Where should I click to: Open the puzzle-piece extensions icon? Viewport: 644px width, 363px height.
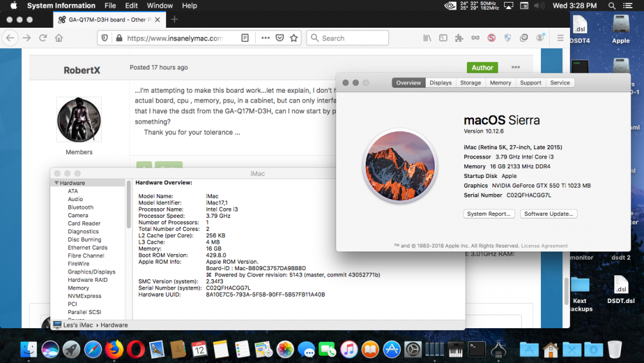pyautogui.click(x=459, y=38)
